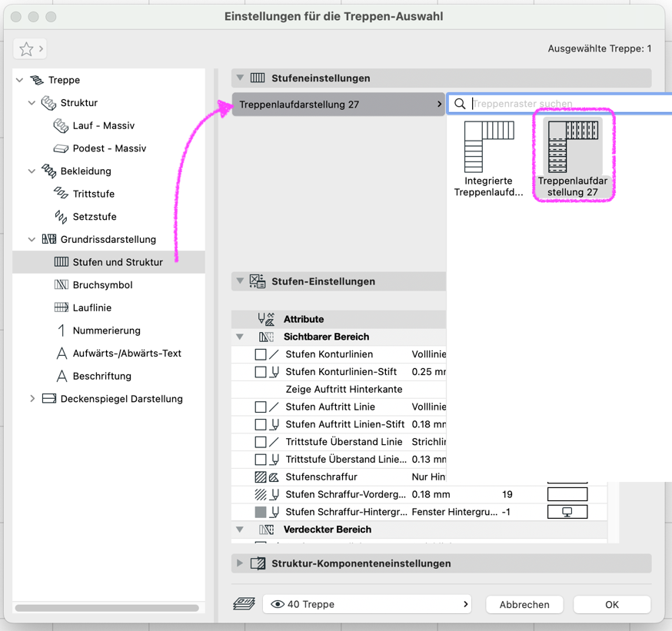The image size is (672, 631).
Task: Click the Setzstufe icon
Action: point(61,216)
